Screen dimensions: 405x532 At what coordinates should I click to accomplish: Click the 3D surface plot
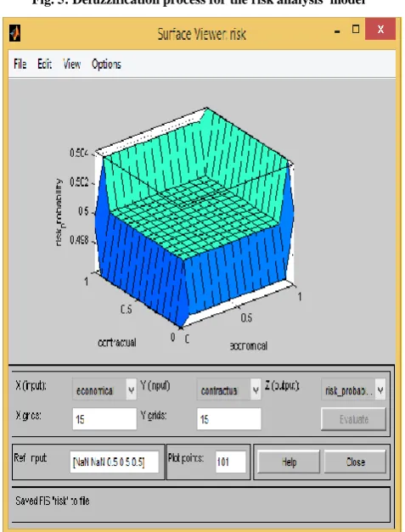point(194,217)
